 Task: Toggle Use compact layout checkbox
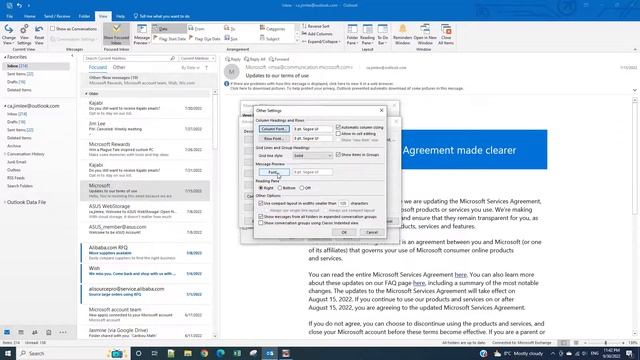click(261, 203)
